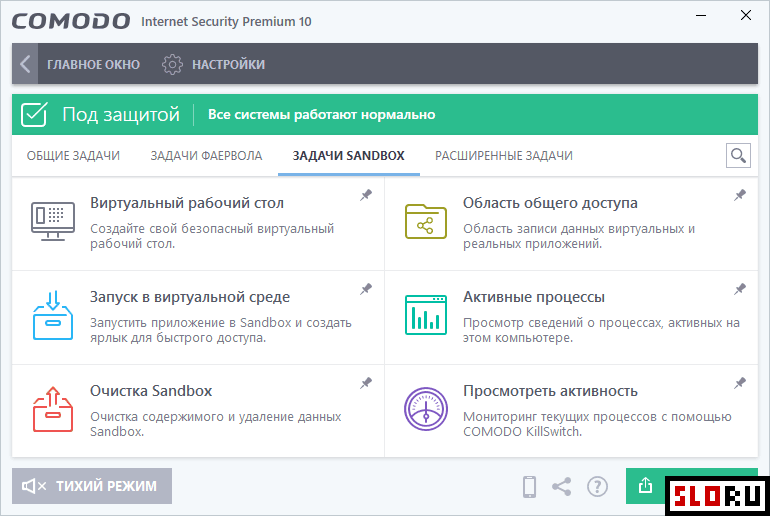Image resolution: width=770 pixels, height=516 pixels.
Task: Click description 'Область записи данных виртуальных'
Action: tap(579, 236)
